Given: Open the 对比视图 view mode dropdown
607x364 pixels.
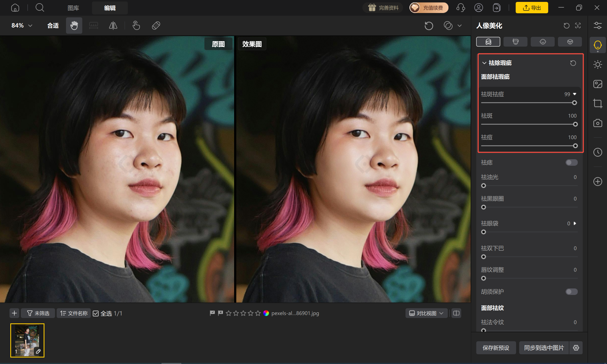Looking at the screenshot, I should (x=426, y=313).
